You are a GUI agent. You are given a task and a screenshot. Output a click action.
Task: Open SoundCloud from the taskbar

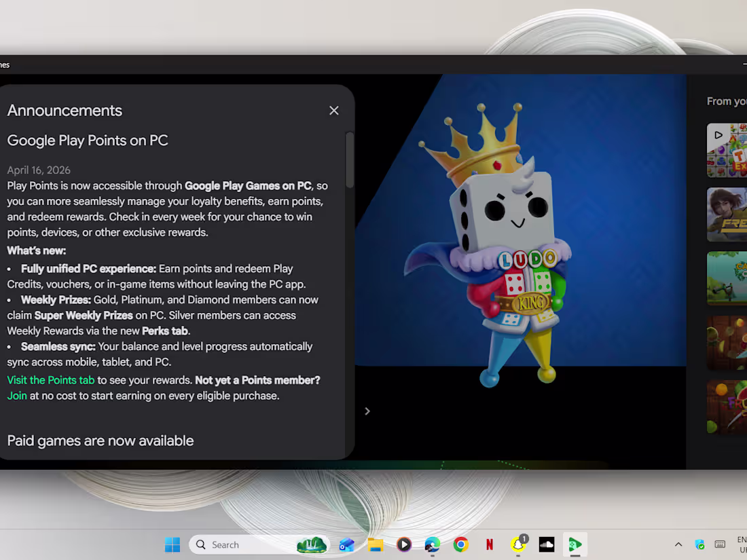pyautogui.click(x=547, y=545)
